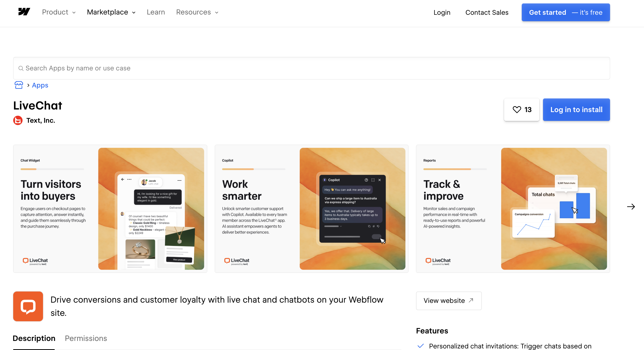644x350 pixels.
Task: Click the heart icon to like LiveChat
Action: [517, 110]
